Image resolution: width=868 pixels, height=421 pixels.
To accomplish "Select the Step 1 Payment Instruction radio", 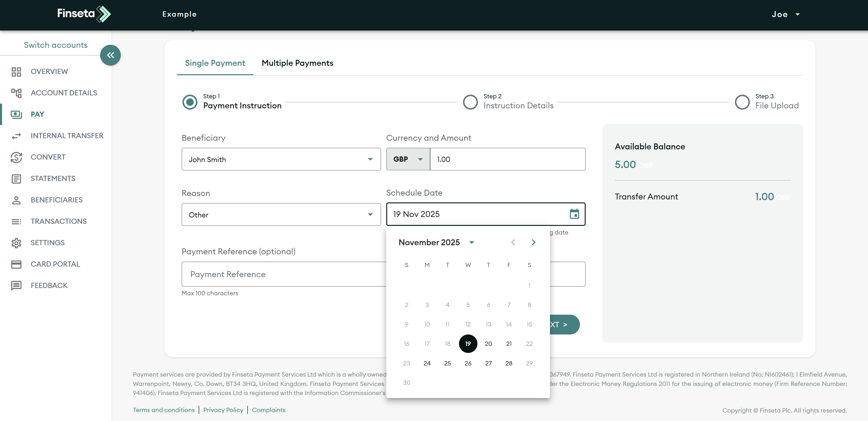I will coord(190,102).
